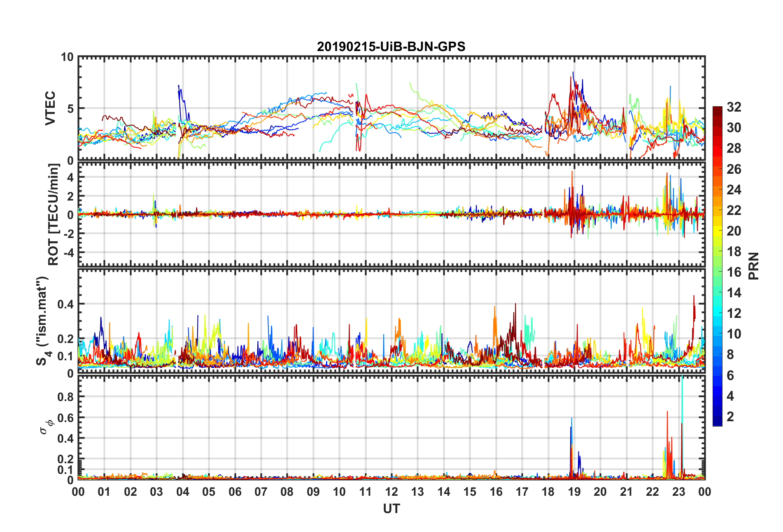Click x-axis tick label 19

point(574,492)
